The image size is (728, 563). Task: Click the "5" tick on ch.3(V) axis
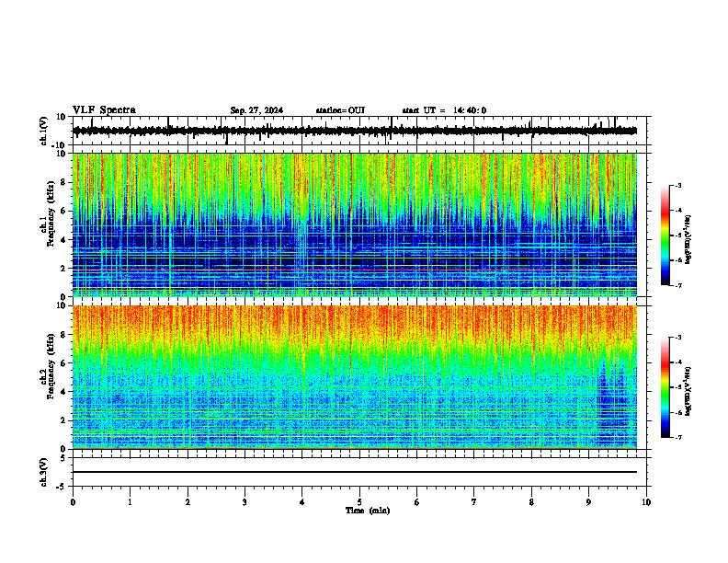click(x=64, y=457)
